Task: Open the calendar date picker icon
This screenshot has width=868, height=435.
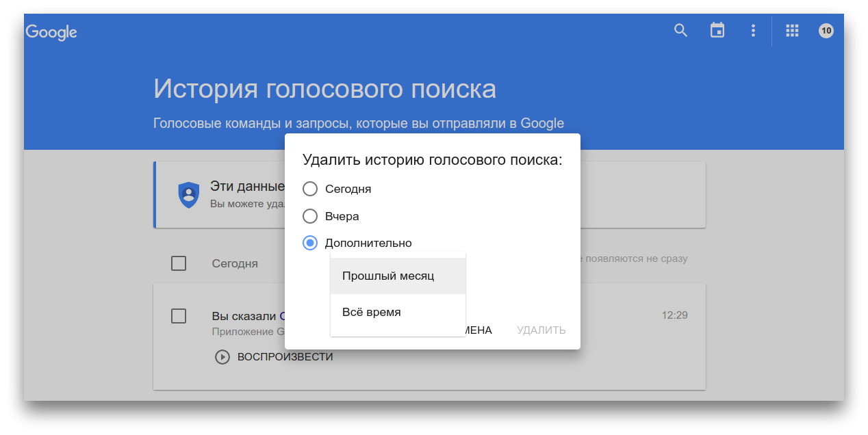Action: (717, 31)
